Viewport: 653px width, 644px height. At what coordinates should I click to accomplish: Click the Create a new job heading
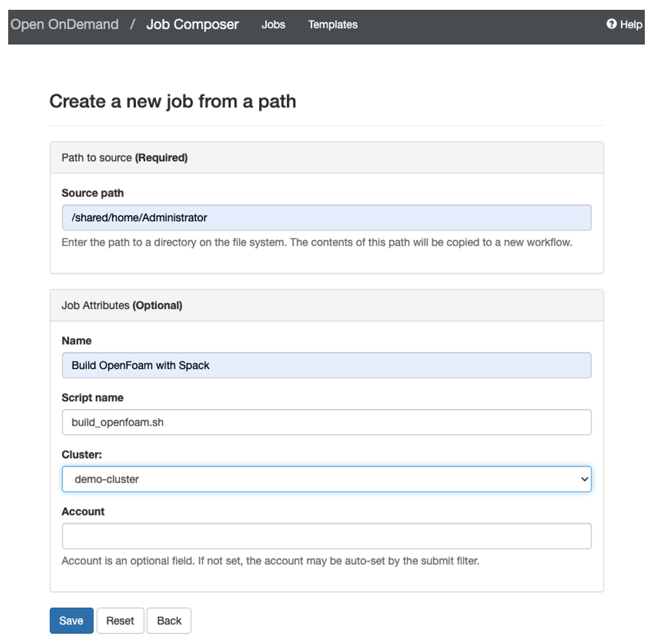tap(173, 101)
